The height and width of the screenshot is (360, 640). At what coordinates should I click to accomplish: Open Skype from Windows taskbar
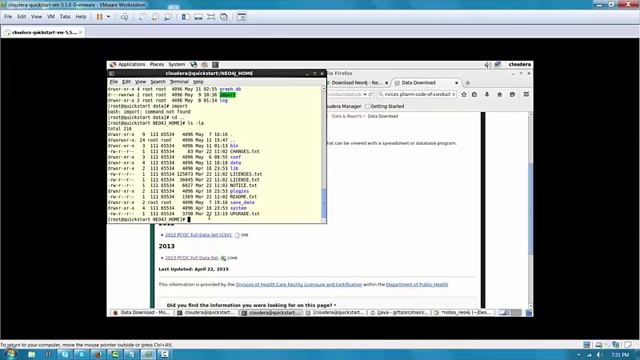65,354
